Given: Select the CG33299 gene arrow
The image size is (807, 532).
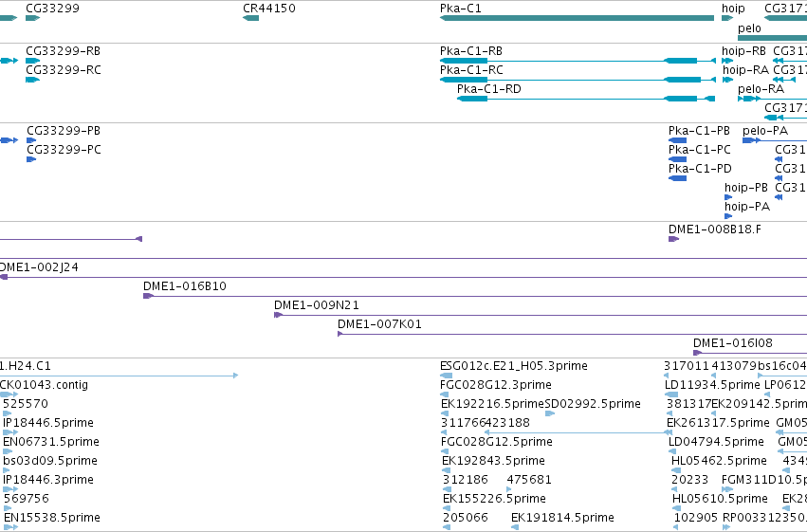Looking at the screenshot, I should pos(32,18).
